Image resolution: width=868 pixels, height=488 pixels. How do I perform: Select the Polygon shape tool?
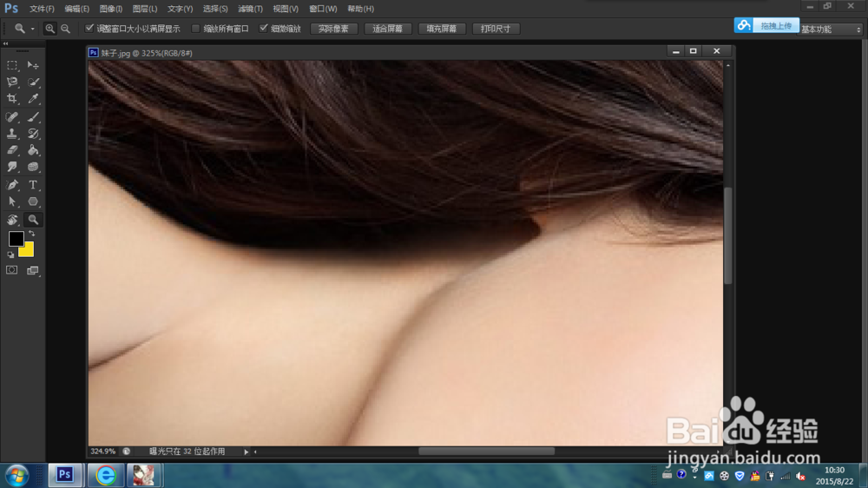point(33,201)
